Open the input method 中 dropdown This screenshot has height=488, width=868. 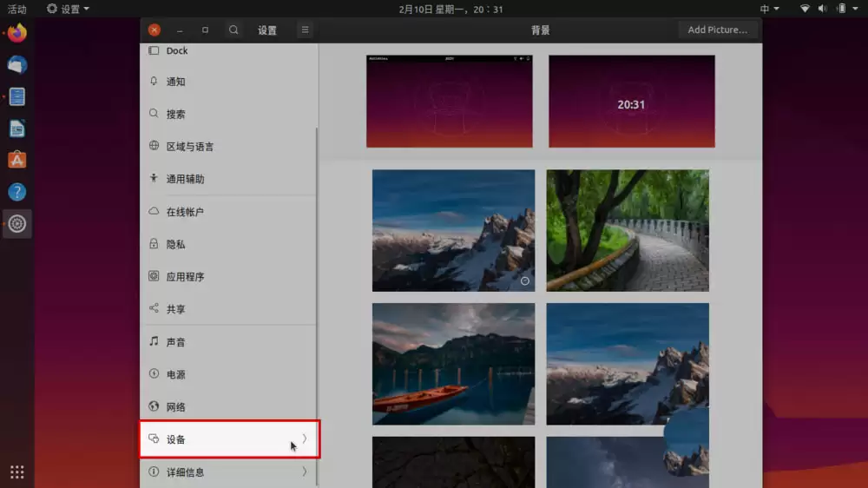point(770,9)
